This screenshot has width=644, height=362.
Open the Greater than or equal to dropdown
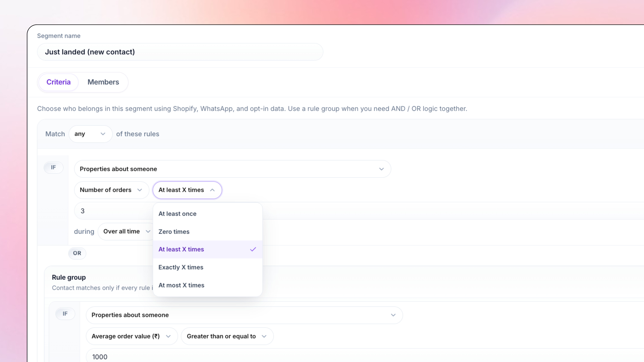pyautogui.click(x=227, y=336)
